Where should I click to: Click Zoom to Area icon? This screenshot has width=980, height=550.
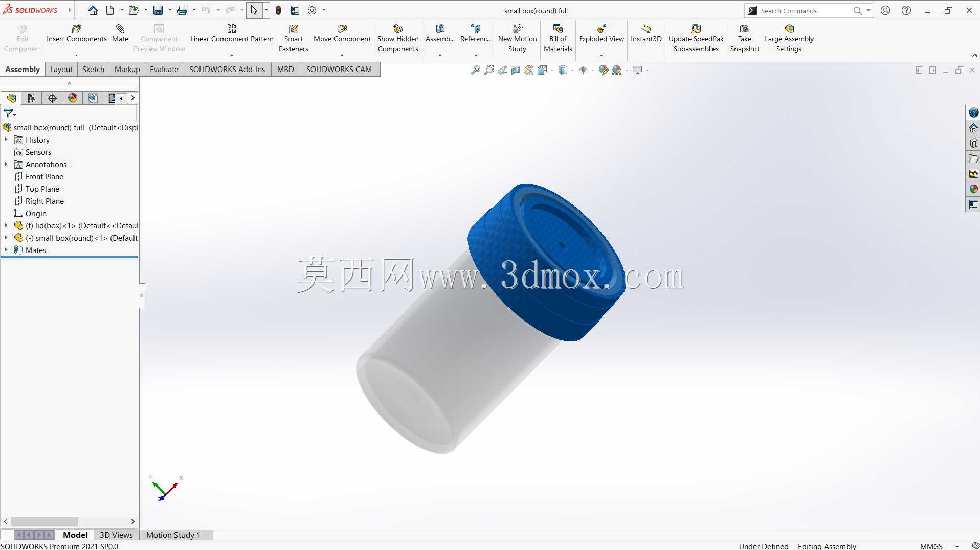tap(489, 70)
